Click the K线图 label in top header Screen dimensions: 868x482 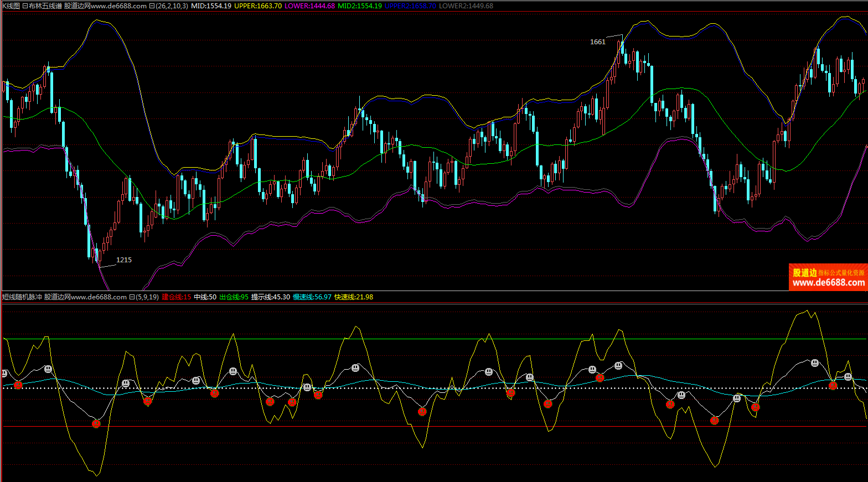pyautogui.click(x=11, y=6)
